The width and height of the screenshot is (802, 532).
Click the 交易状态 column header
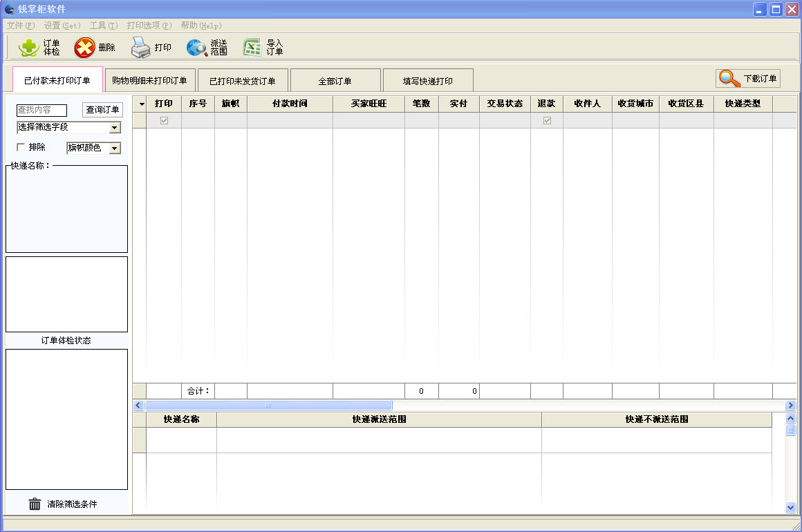[505, 104]
